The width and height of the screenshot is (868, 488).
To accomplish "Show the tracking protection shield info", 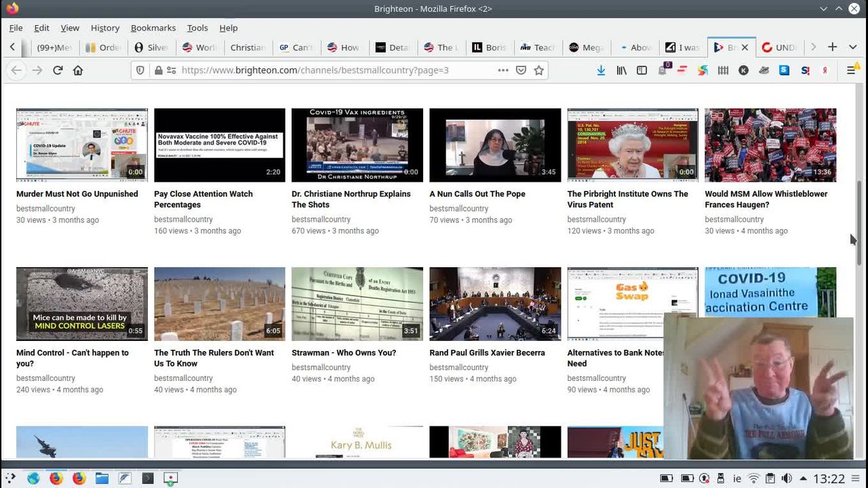I will 140,70.
